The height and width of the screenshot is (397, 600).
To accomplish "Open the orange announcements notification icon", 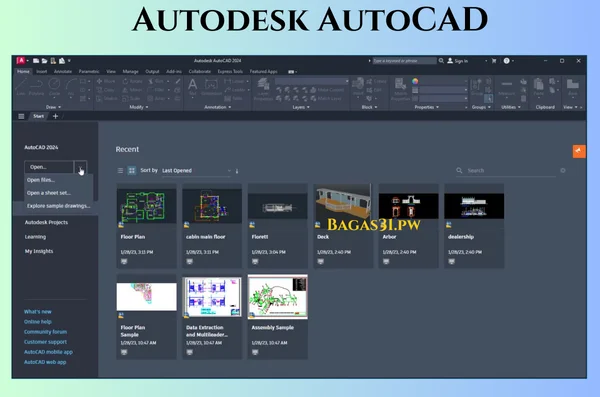I will [x=579, y=151].
